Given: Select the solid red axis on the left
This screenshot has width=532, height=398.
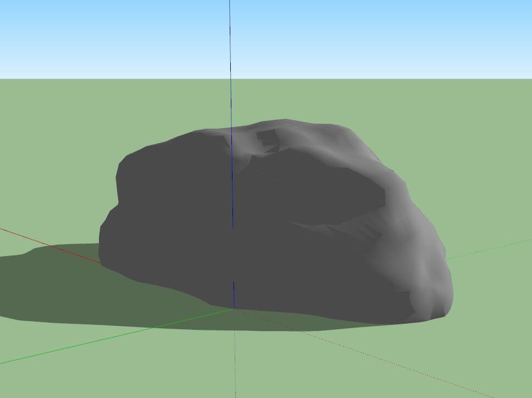Looking at the screenshot, I should (49, 245).
